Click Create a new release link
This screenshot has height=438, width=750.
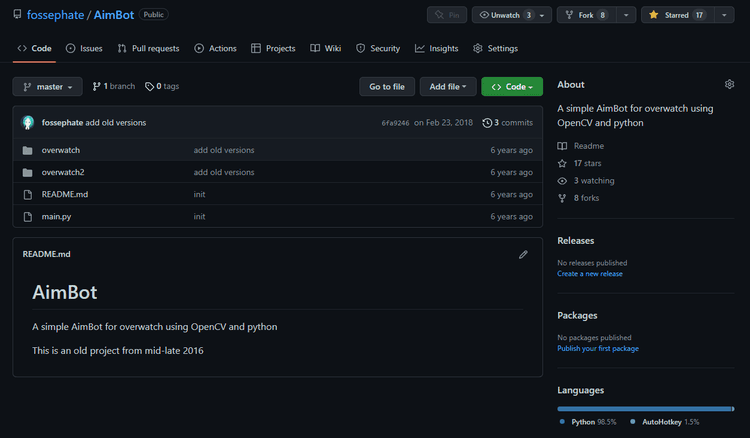tap(590, 274)
